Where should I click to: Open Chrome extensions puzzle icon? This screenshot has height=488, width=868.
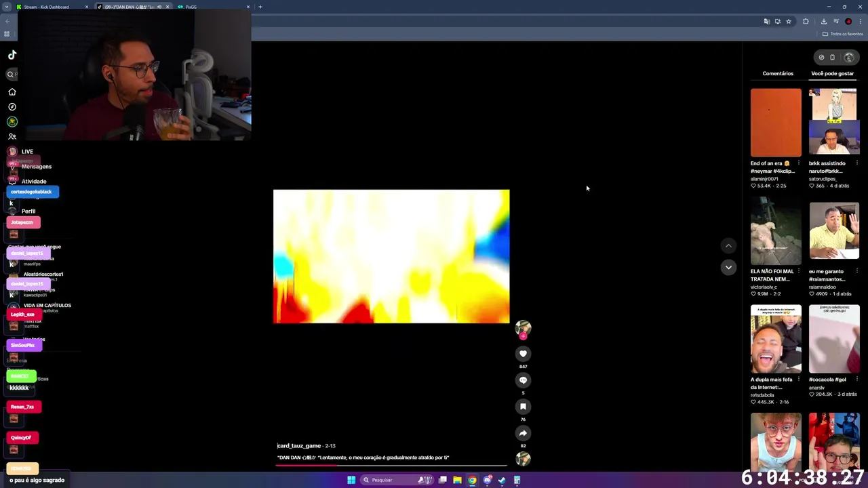[806, 21]
